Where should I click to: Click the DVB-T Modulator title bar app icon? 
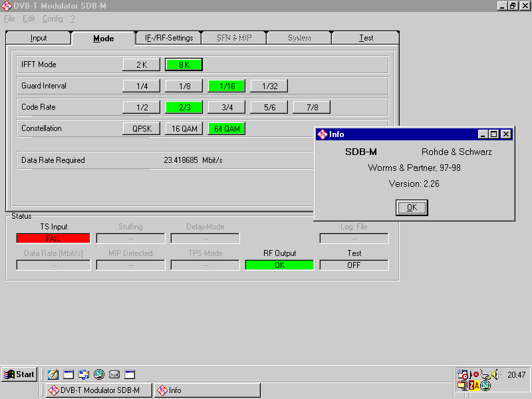click(7, 6)
